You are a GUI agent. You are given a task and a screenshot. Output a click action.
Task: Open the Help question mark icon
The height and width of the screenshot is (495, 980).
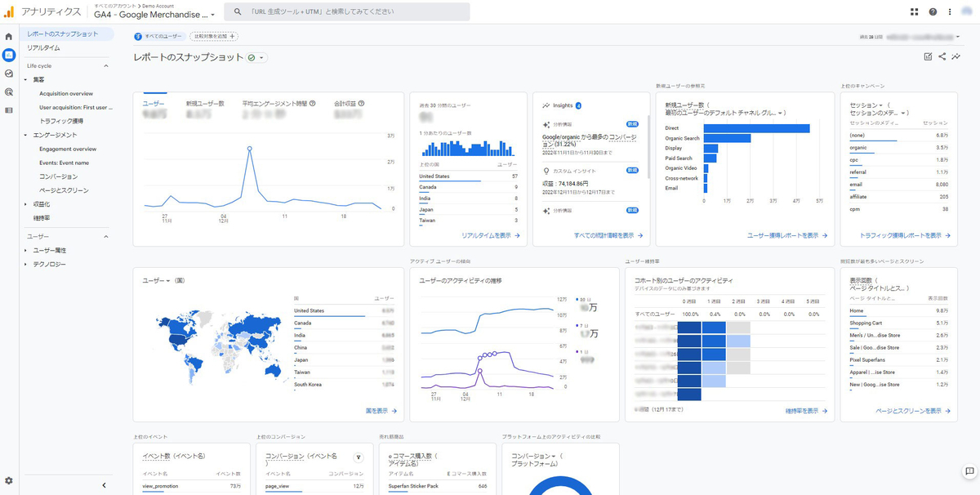(x=933, y=12)
